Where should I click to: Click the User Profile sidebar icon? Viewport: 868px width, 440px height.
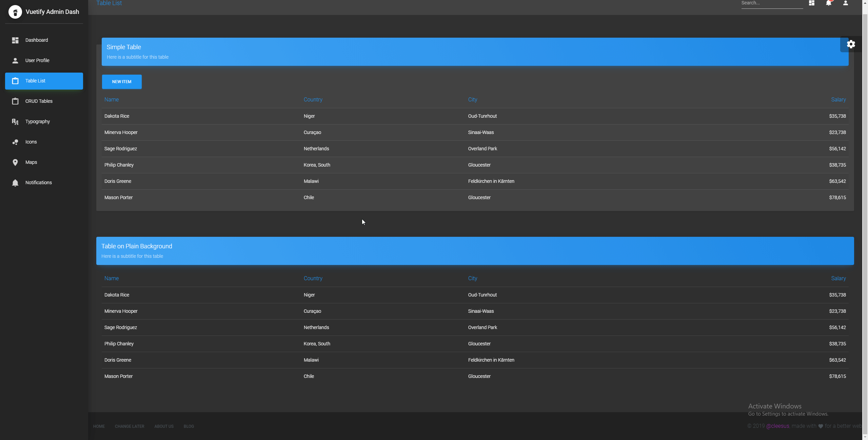15,60
